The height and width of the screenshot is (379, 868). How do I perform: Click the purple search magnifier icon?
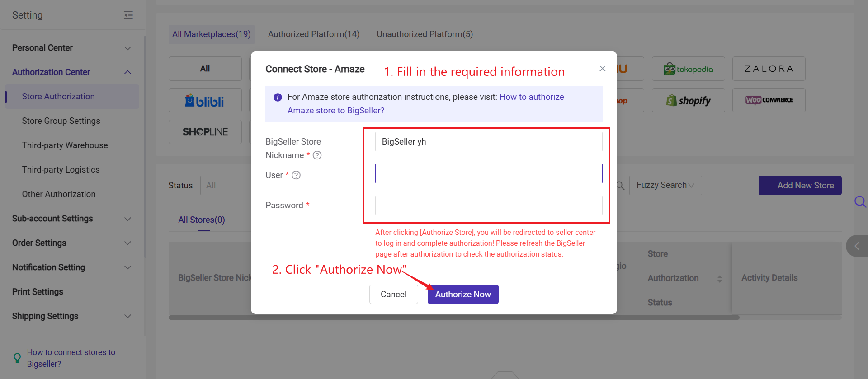860,201
